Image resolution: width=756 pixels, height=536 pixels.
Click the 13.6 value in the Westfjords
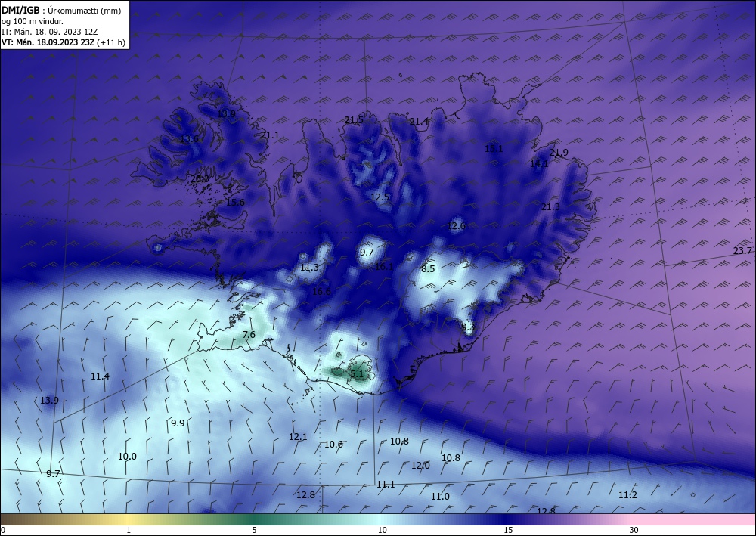[189, 139]
